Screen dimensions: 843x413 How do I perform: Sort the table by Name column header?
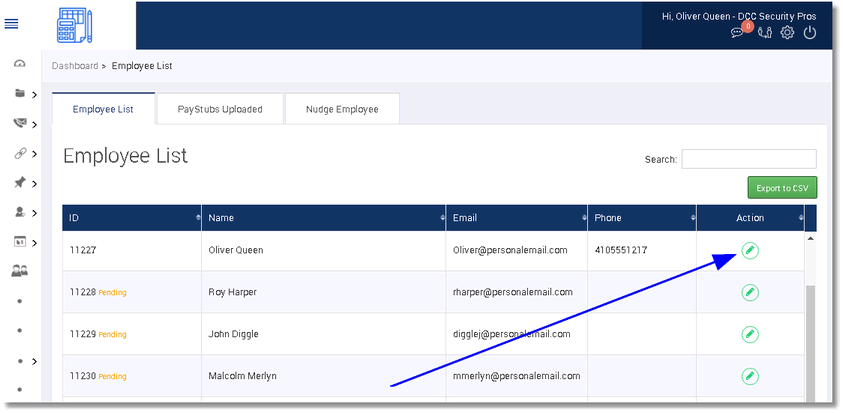[x=324, y=218]
